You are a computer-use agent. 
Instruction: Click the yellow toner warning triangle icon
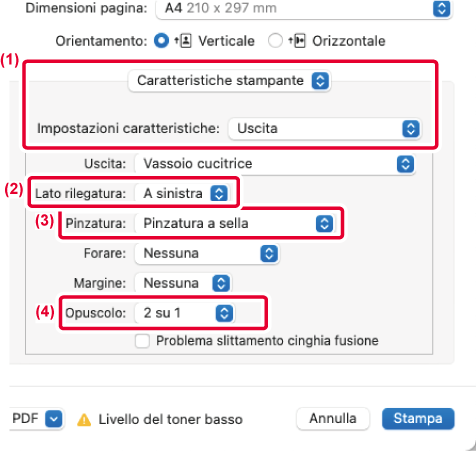[84, 420]
